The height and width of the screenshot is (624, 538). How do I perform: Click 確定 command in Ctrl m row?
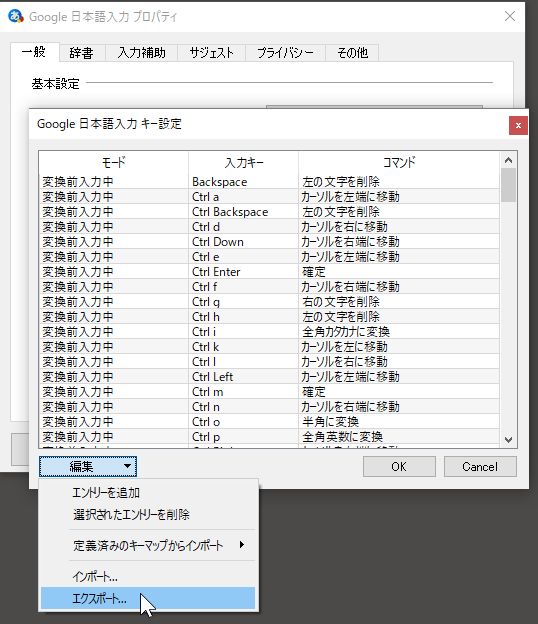(399, 392)
